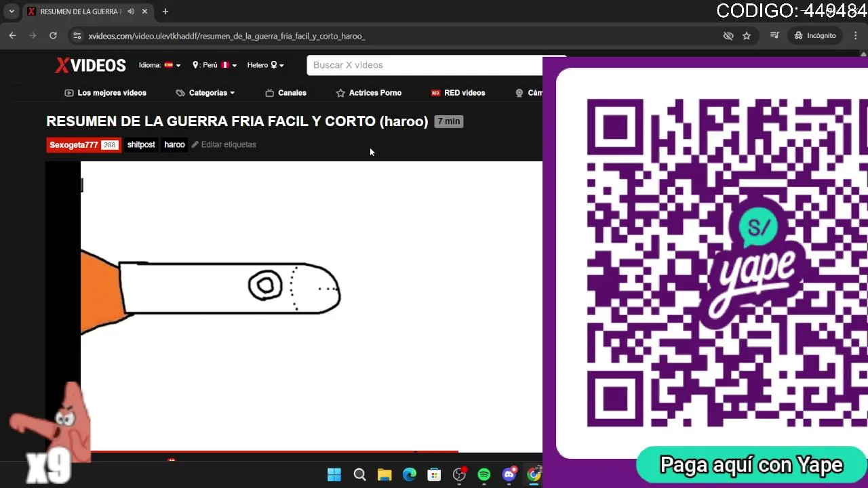Open File Explorer from the taskbar
Screen dimensions: 868x488
384,474
